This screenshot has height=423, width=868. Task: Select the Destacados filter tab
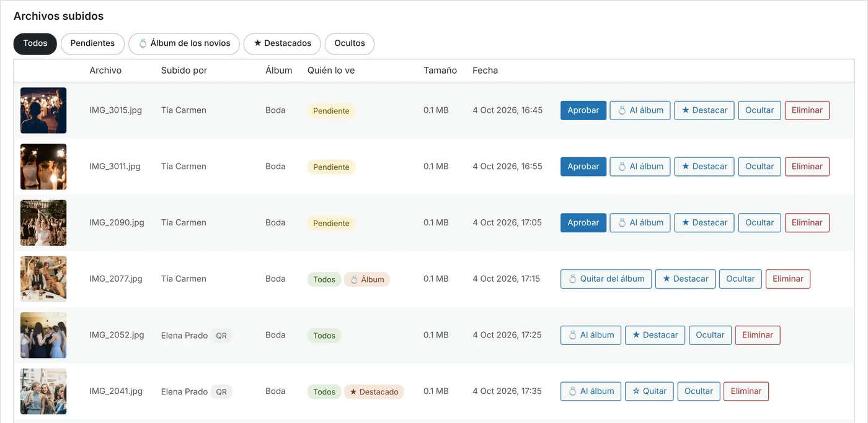click(282, 43)
